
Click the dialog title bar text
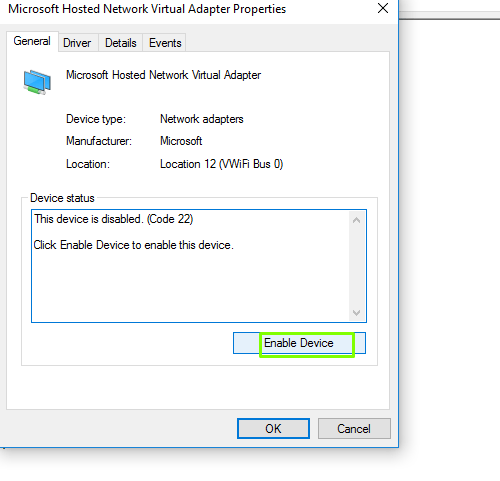point(147,9)
